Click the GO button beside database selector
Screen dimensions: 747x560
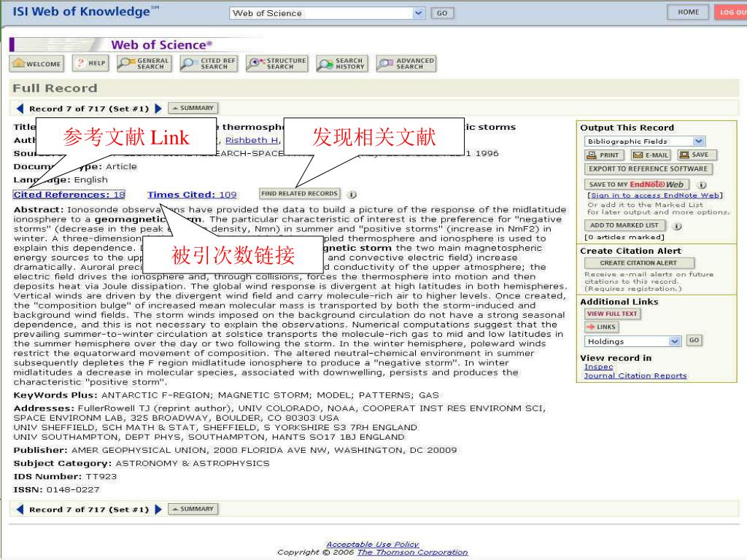tap(441, 13)
